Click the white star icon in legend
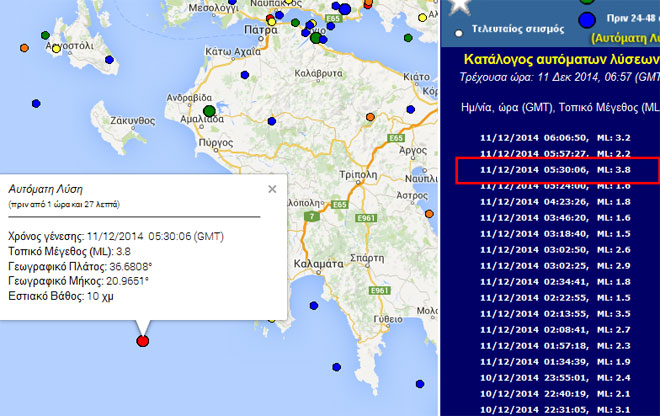Viewport: 660px width, 416px height. pyautogui.click(x=462, y=7)
